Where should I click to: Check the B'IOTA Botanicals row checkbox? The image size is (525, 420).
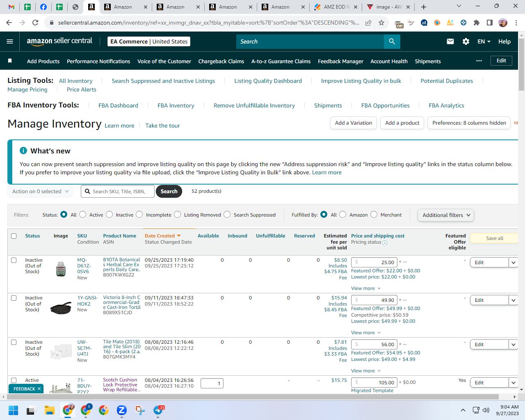click(x=14, y=260)
